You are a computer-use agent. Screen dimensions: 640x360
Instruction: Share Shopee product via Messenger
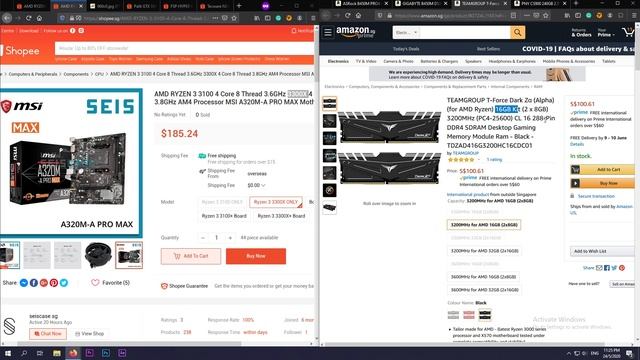pyautogui.click(x=24, y=283)
